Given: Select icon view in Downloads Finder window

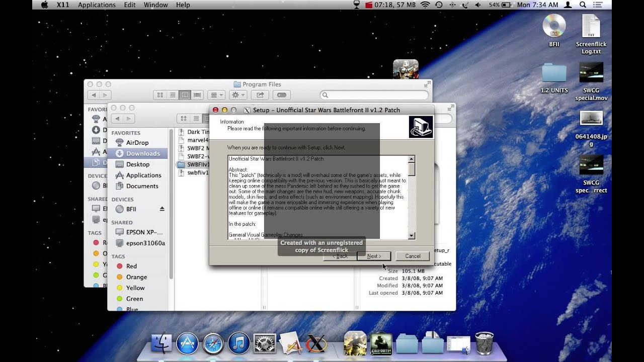Looking at the screenshot, I should 184,119.
